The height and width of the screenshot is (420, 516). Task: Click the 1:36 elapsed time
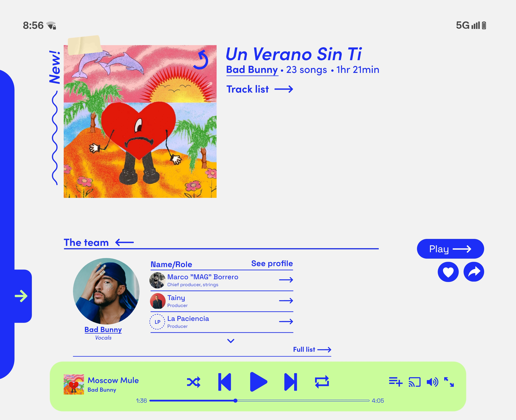pyautogui.click(x=141, y=401)
